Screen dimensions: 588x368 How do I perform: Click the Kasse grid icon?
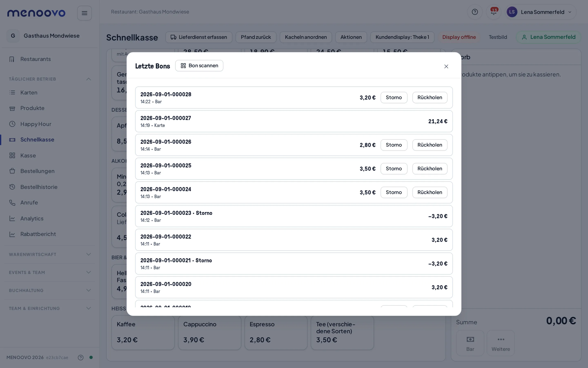click(12, 155)
